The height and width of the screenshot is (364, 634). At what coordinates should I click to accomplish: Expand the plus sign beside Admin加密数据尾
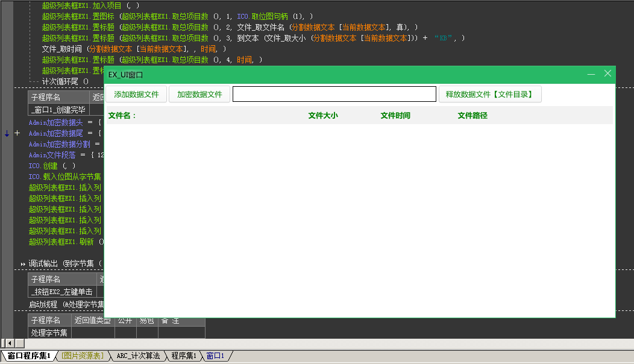tap(17, 133)
